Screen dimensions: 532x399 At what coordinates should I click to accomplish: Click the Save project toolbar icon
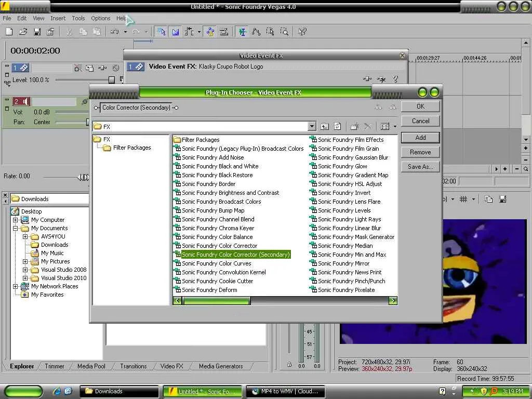[37, 32]
